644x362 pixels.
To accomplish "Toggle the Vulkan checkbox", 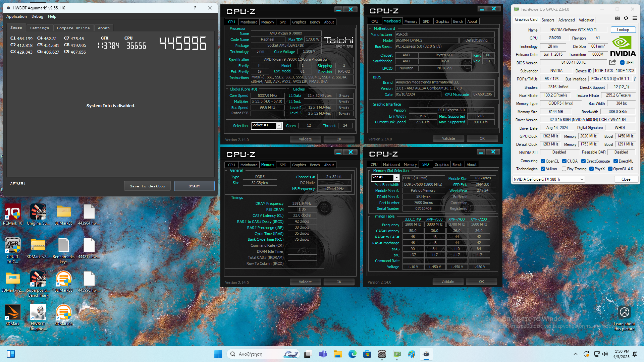I will (543, 169).
